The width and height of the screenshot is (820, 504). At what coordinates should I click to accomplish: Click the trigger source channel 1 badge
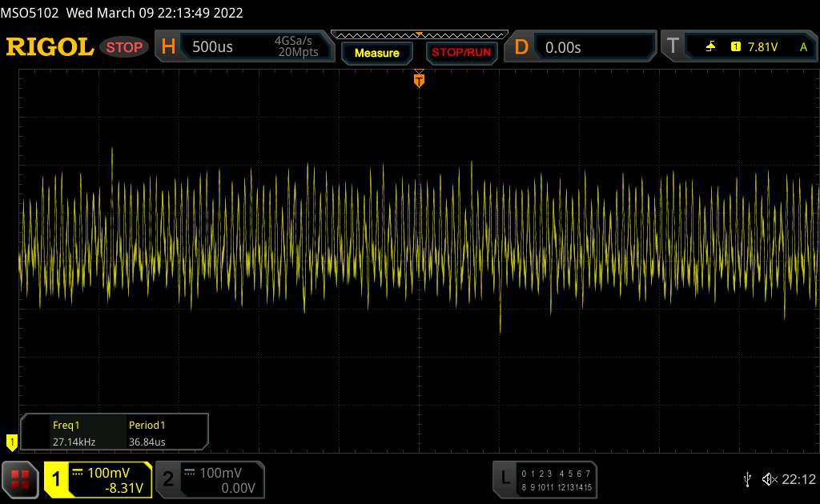point(735,47)
